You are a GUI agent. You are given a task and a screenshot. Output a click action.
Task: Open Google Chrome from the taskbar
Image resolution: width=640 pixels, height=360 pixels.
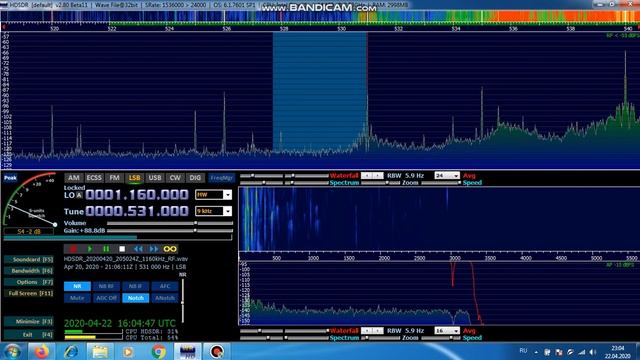pos(158,351)
